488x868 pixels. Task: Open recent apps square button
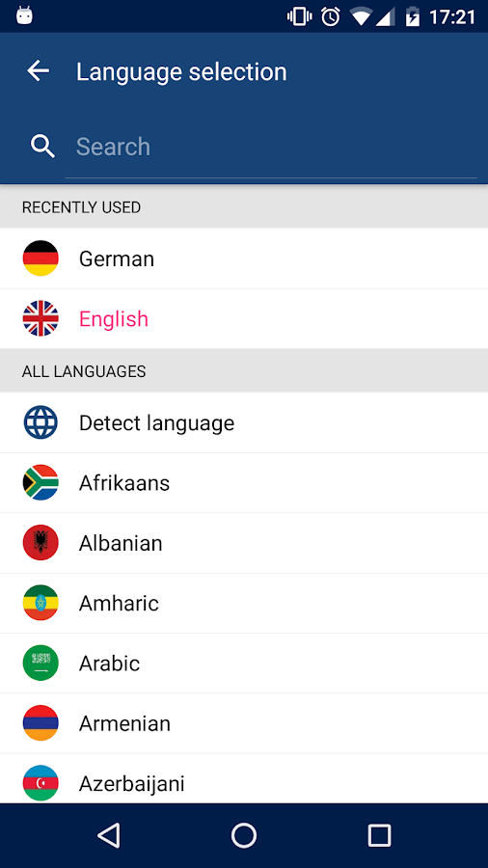(380, 835)
